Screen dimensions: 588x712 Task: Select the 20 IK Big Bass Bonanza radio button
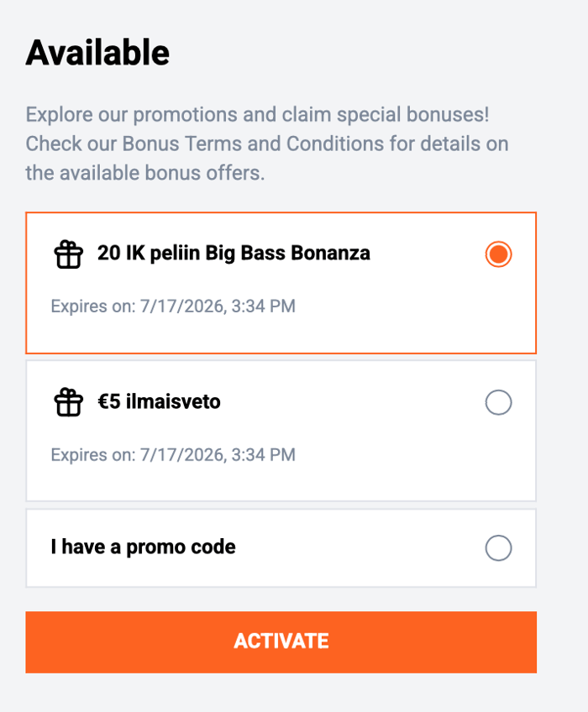point(498,254)
